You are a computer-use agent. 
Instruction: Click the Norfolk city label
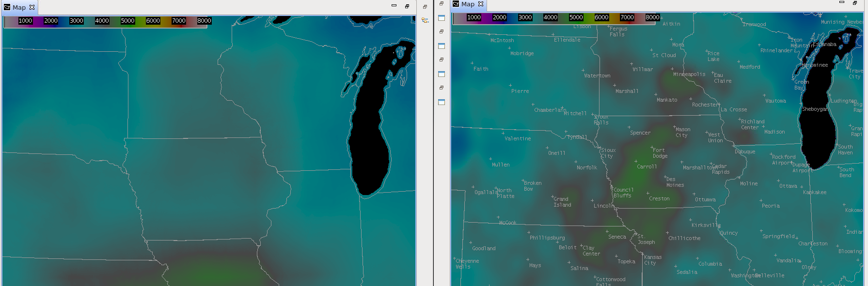[587, 168]
